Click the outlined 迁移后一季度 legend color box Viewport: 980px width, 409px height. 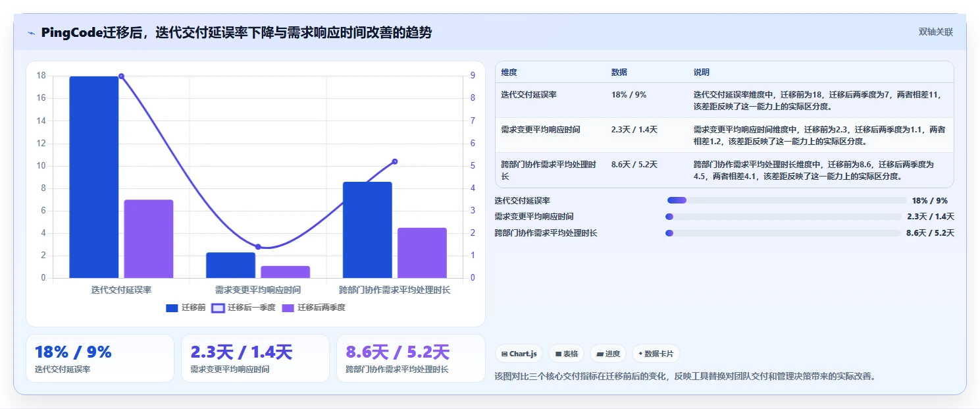(x=218, y=308)
